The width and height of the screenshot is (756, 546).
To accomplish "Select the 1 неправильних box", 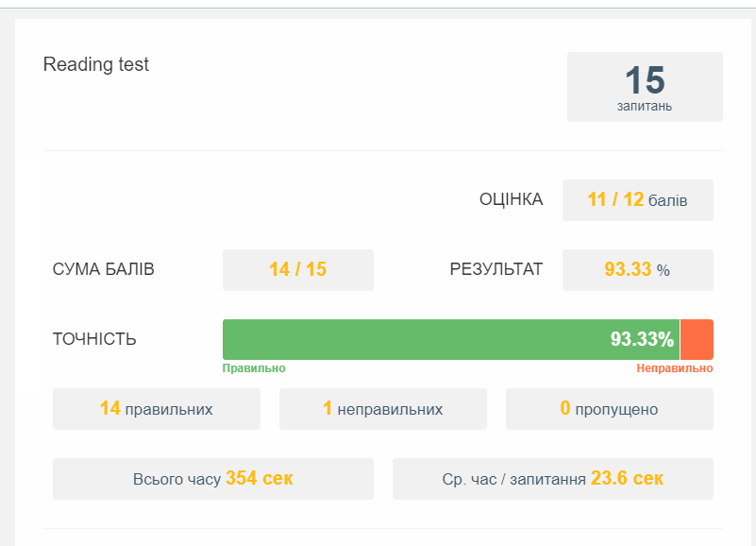I will coord(383,409).
